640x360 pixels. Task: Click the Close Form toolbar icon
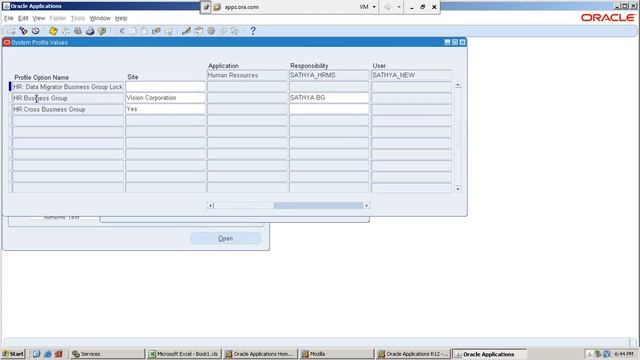click(x=102, y=31)
